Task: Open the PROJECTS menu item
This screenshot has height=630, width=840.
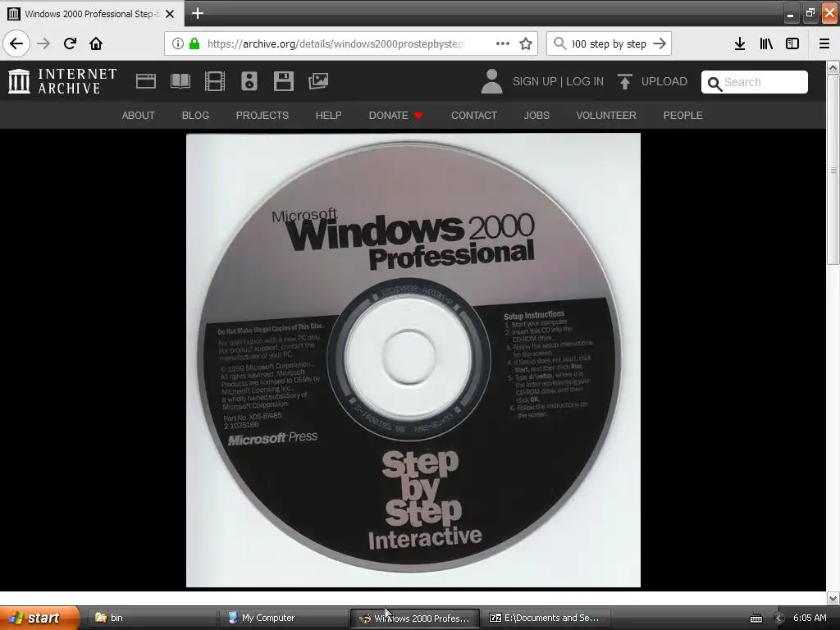Action: (x=262, y=115)
